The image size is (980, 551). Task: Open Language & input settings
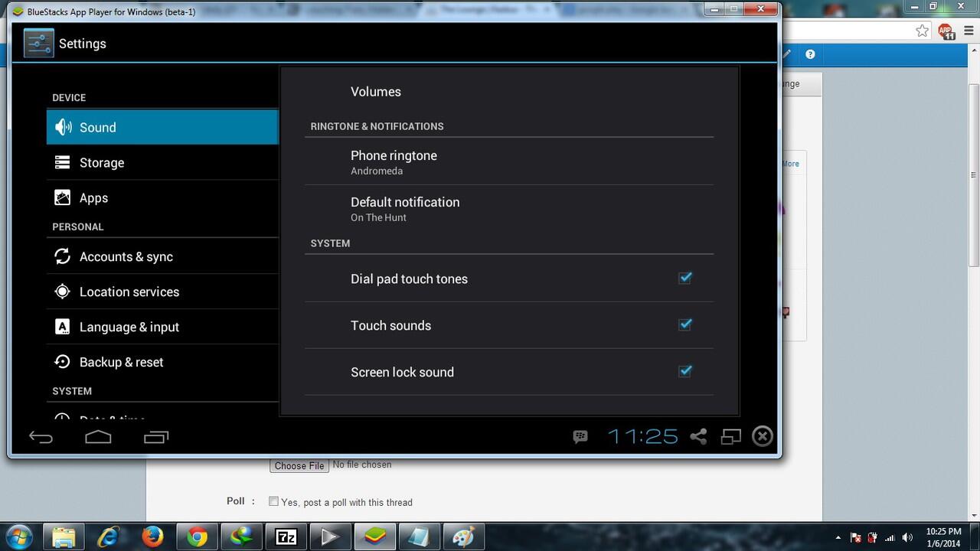point(162,327)
